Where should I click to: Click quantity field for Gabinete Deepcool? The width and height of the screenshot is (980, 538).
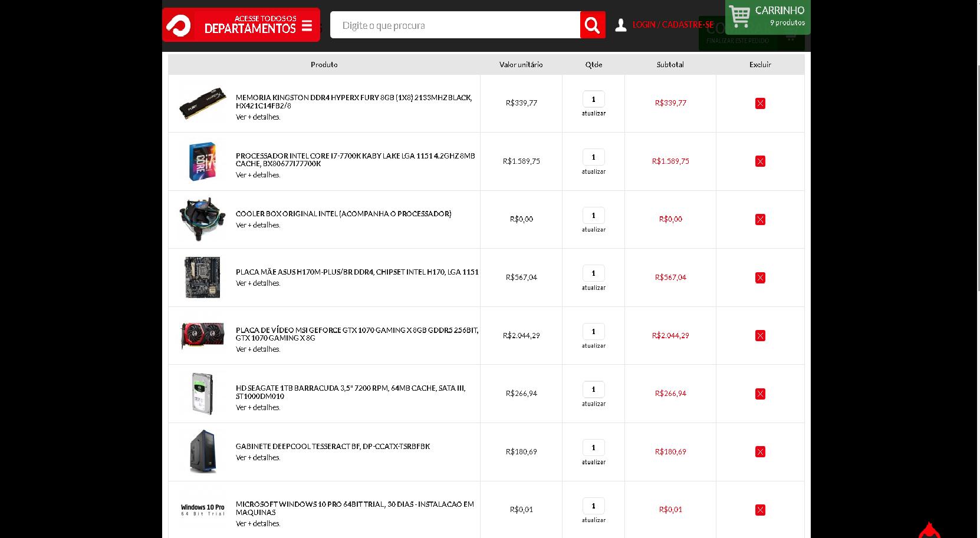(594, 447)
